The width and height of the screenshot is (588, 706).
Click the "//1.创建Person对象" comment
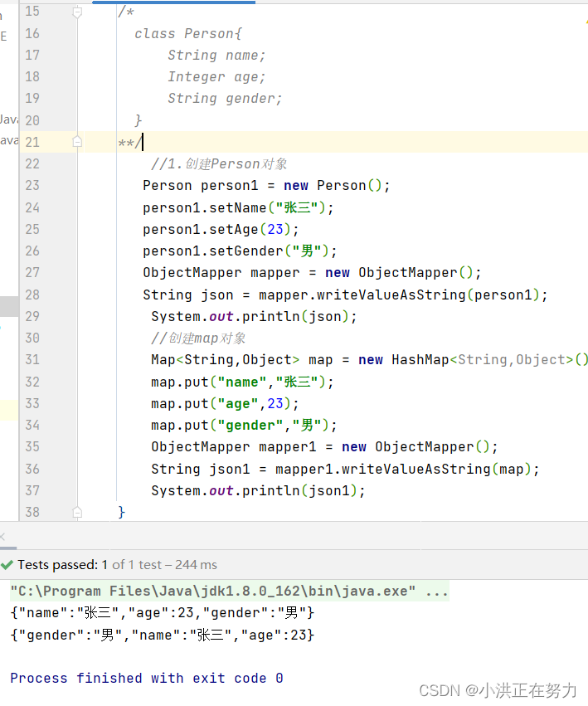(x=219, y=164)
